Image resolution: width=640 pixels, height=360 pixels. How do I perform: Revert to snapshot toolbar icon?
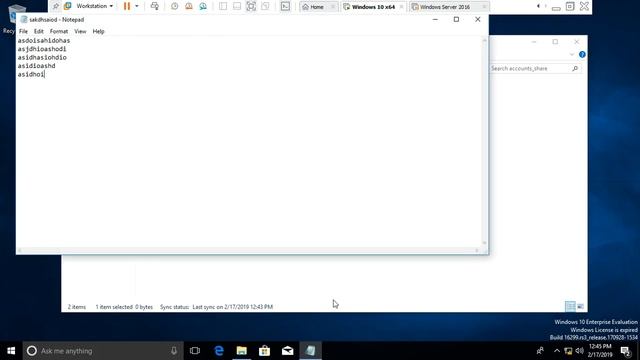point(189,6)
